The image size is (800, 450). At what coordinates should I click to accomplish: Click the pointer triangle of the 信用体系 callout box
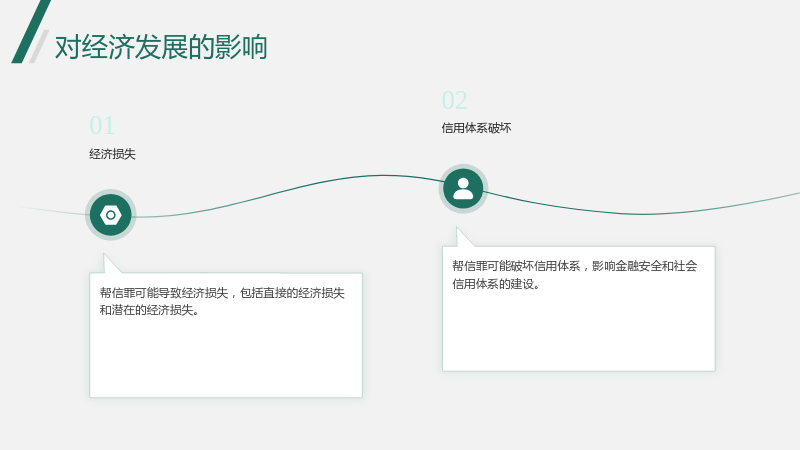pos(464,237)
